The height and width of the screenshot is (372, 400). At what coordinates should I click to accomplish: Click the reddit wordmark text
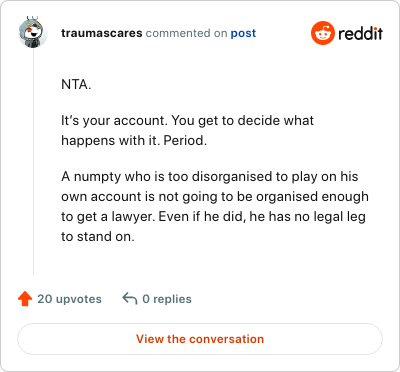(360, 33)
